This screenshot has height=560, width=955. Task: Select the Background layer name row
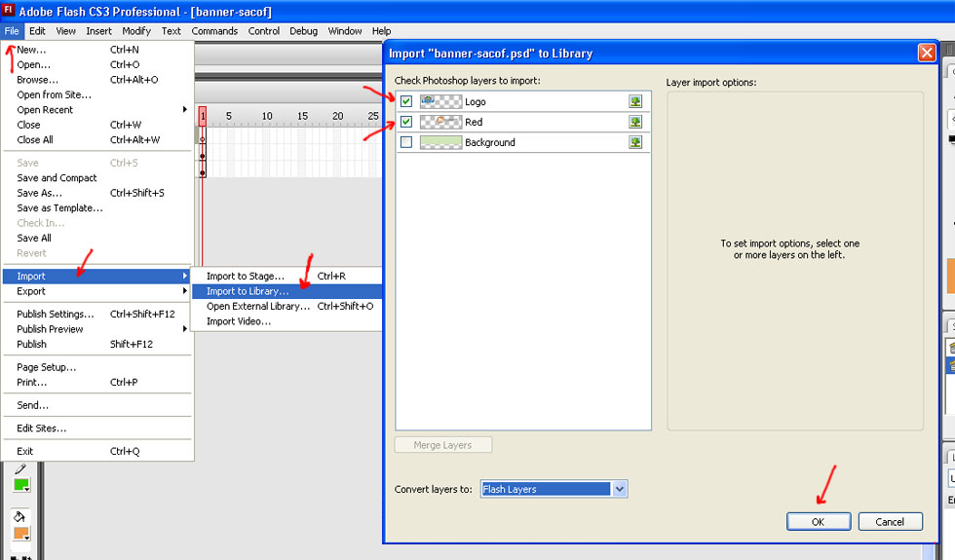click(x=523, y=142)
